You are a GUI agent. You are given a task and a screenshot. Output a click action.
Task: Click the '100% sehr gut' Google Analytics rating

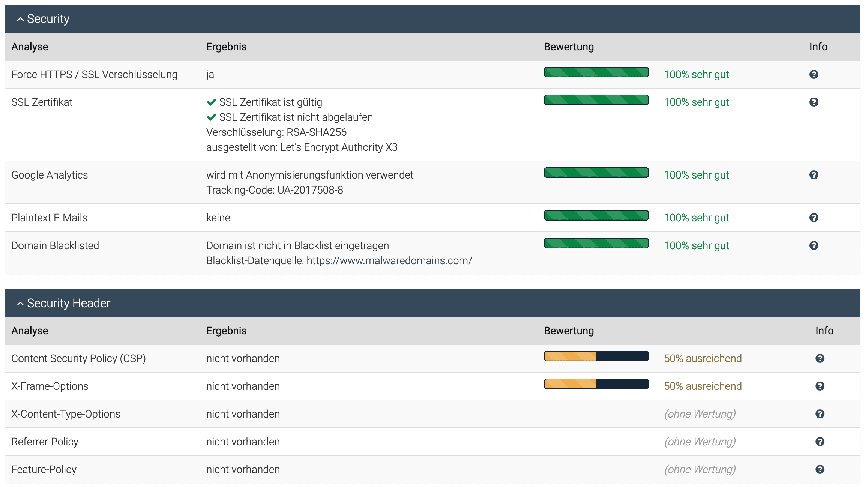pyautogui.click(x=696, y=175)
